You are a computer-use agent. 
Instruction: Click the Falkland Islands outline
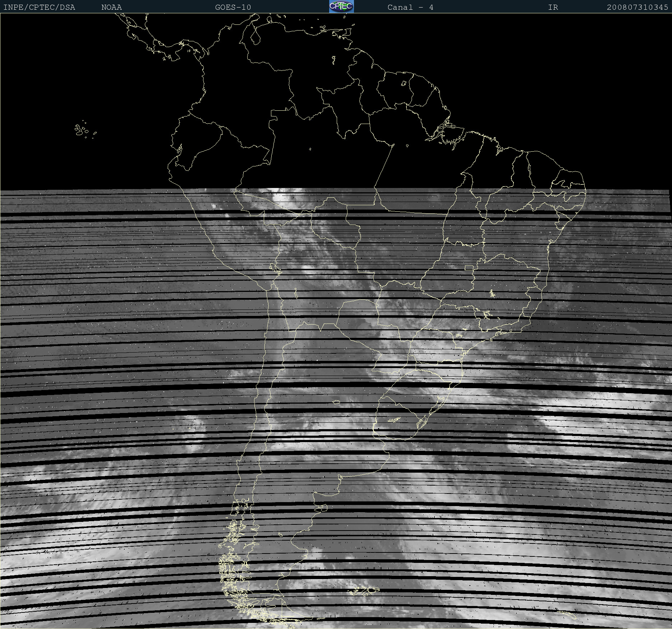click(x=364, y=590)
